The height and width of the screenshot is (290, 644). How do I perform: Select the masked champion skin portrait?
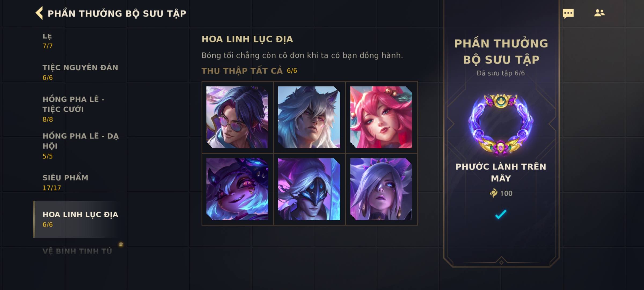pyautogui.click(x=309, y=189)
